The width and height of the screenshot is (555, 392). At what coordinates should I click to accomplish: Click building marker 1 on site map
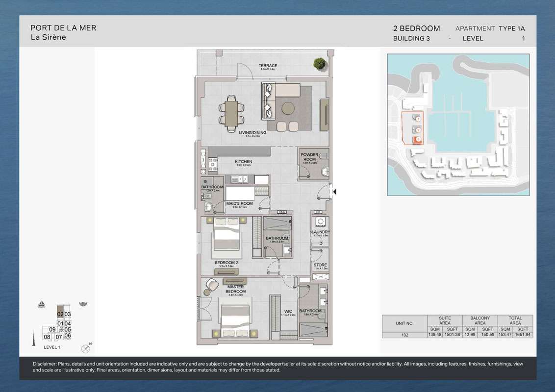tap(418, 118)
